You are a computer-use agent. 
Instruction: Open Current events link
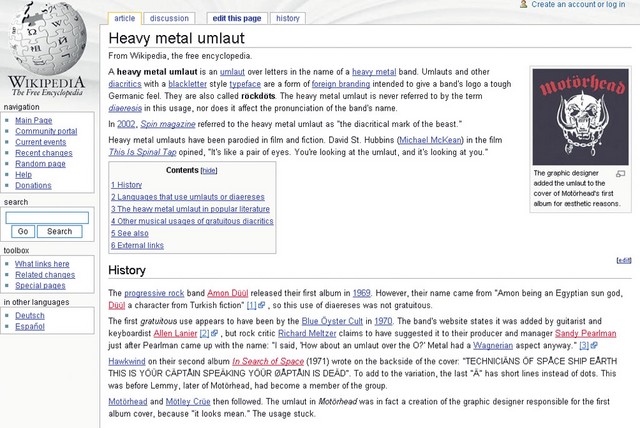click(x=40, y=142)
